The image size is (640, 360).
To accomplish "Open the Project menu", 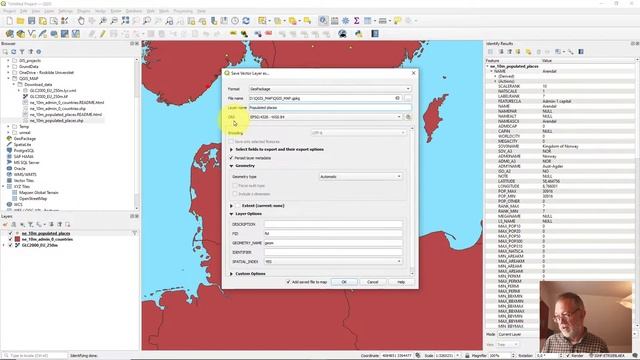I will click(x=9, y=11).
